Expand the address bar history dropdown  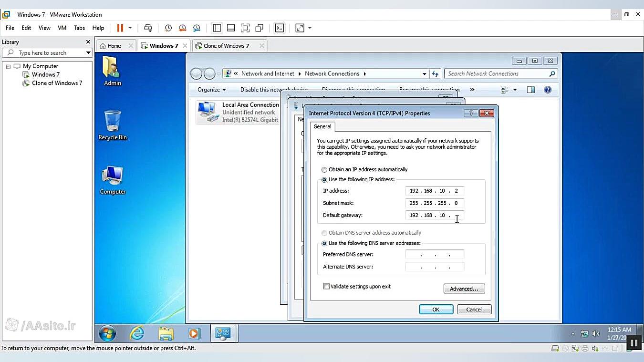click(425, 74)
